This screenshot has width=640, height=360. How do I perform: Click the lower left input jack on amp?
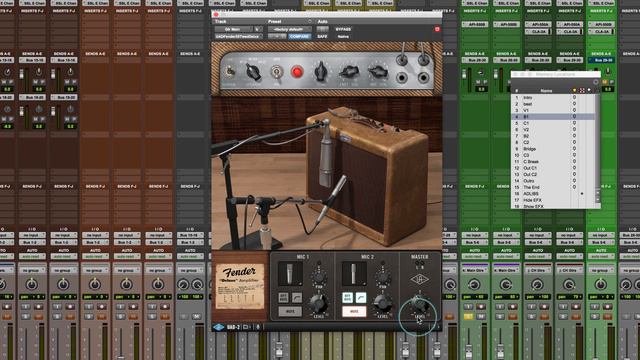point(402,78)
